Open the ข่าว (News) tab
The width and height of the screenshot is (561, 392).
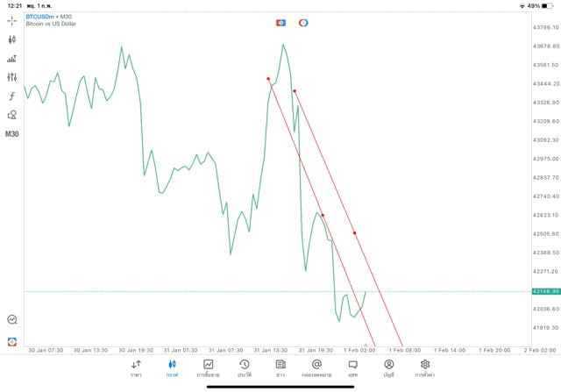280,367
